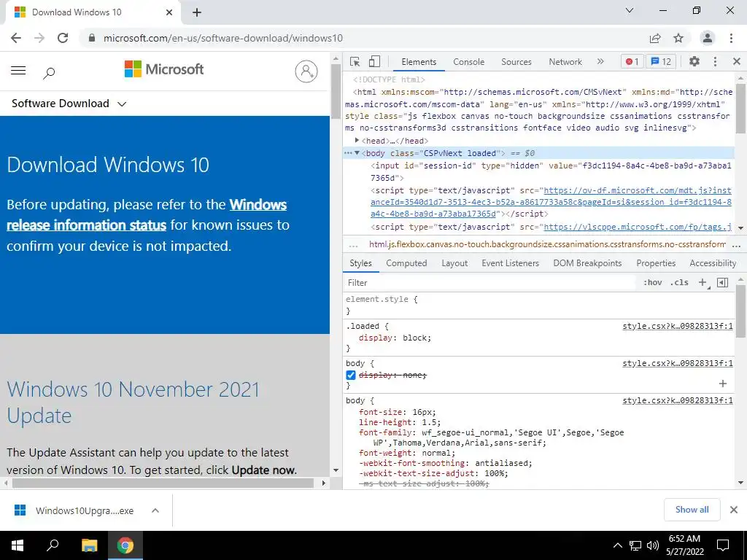
Task: Open taskbar search
Action: click(53, 545)
